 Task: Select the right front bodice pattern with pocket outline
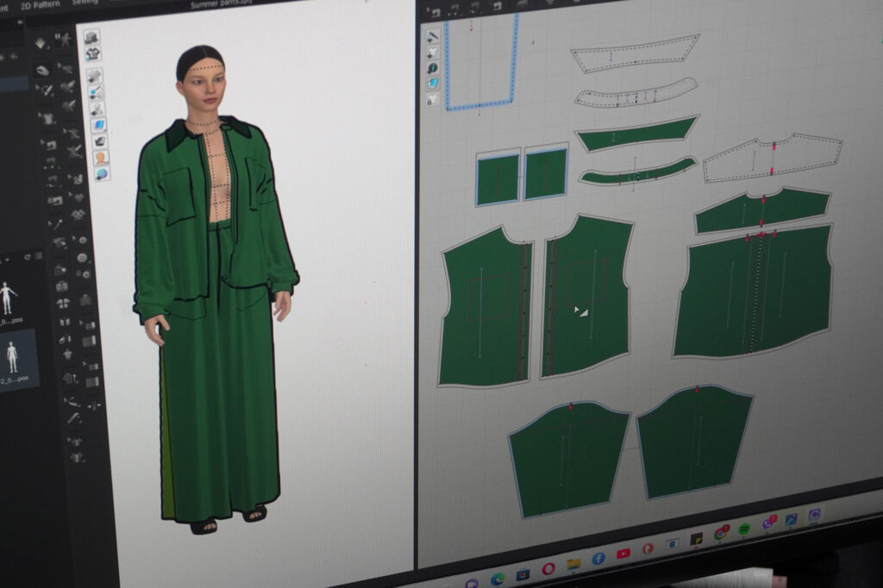pos(586,296)
